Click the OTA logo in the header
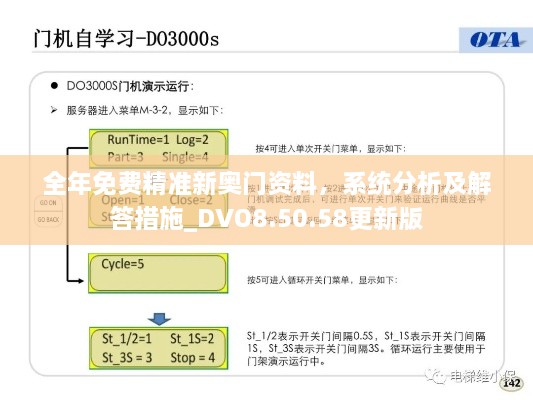This screenshot has width=533, height=400. pos(495,40)
